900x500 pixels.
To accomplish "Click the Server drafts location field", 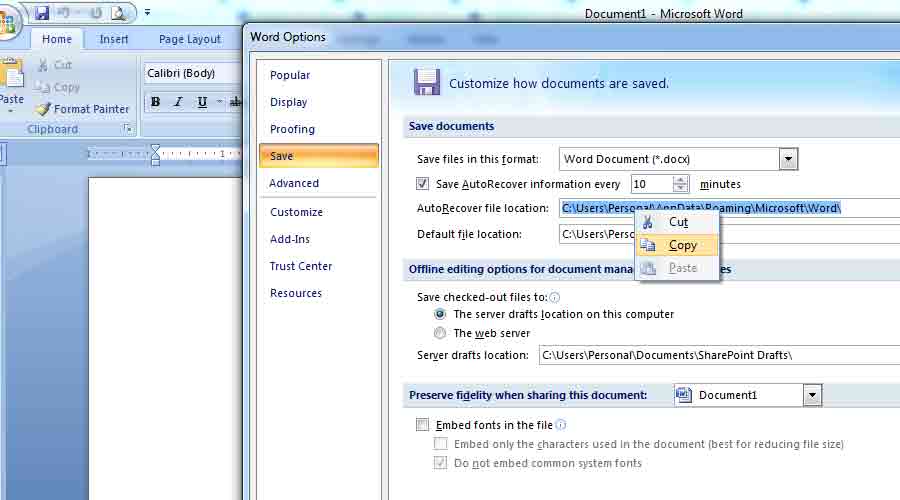I will tap(719, 355).
